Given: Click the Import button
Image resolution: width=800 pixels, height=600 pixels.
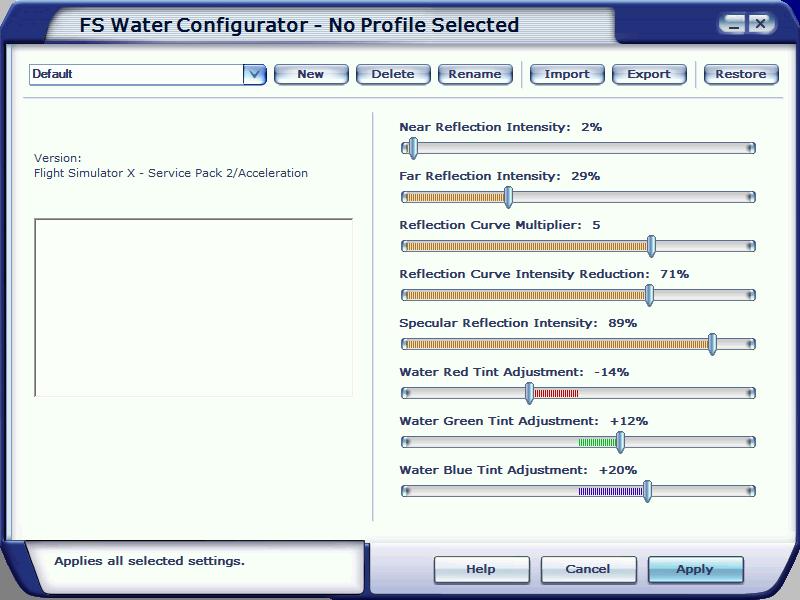Looking at the screenshot, I should [566, 74].
